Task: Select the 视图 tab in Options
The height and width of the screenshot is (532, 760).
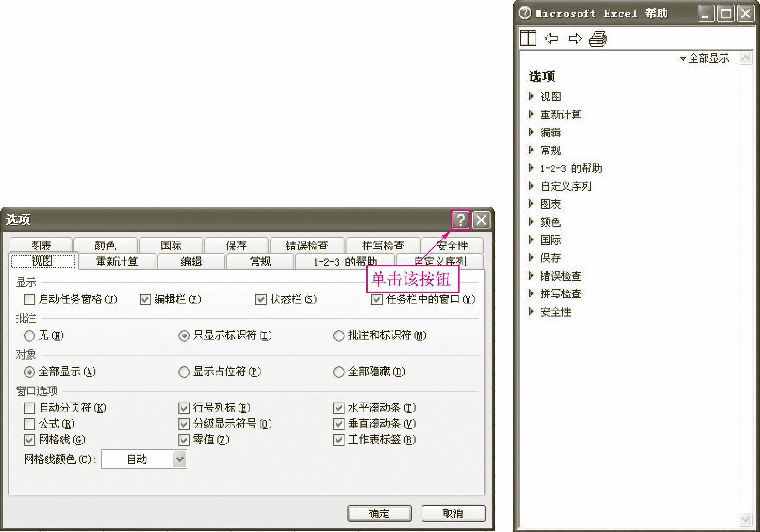Action: click(43, 261)
